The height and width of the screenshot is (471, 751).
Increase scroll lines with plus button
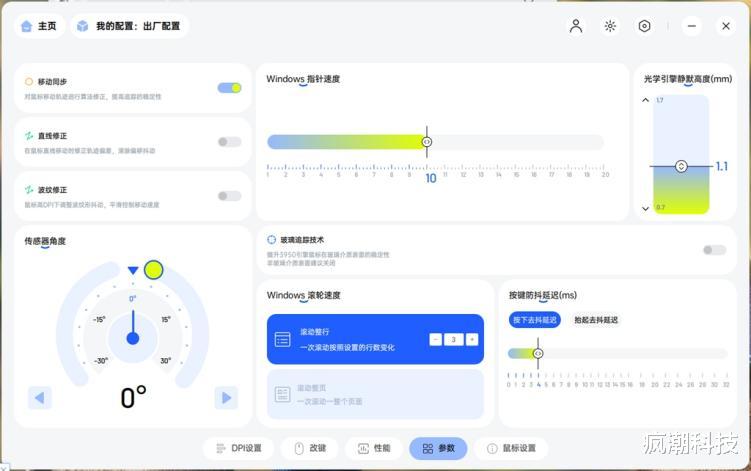click(x=472, y=340)
